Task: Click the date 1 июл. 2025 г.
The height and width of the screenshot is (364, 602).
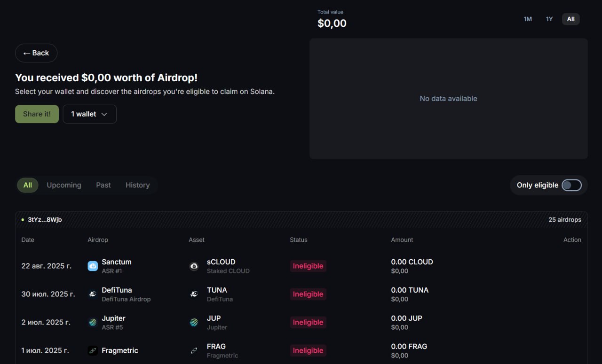Action: coord(45,351)
